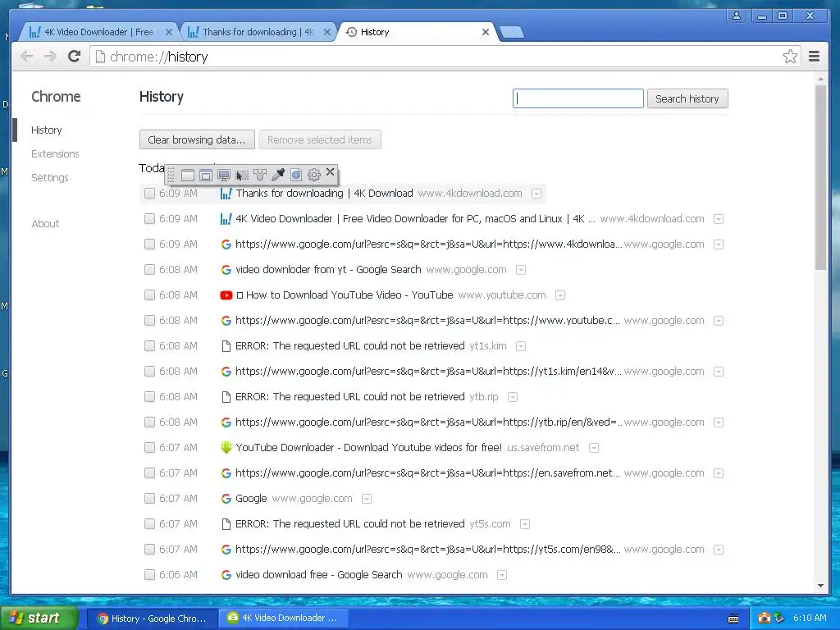Grab the floating toolbar drag handle
The image size is (840, 630).
click(171, 175)
